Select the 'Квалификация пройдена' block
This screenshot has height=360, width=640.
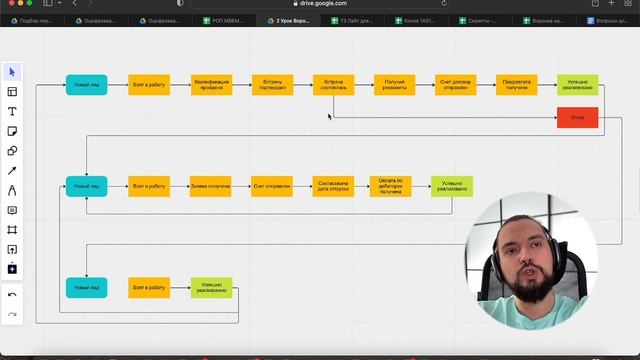point(211,85)
